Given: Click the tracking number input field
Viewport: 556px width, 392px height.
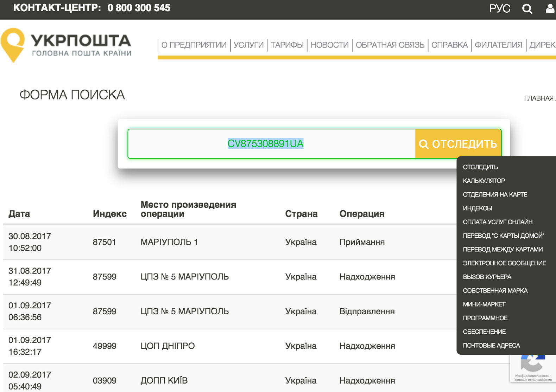Looking at the screenshot, I should (x=272, y=144).
